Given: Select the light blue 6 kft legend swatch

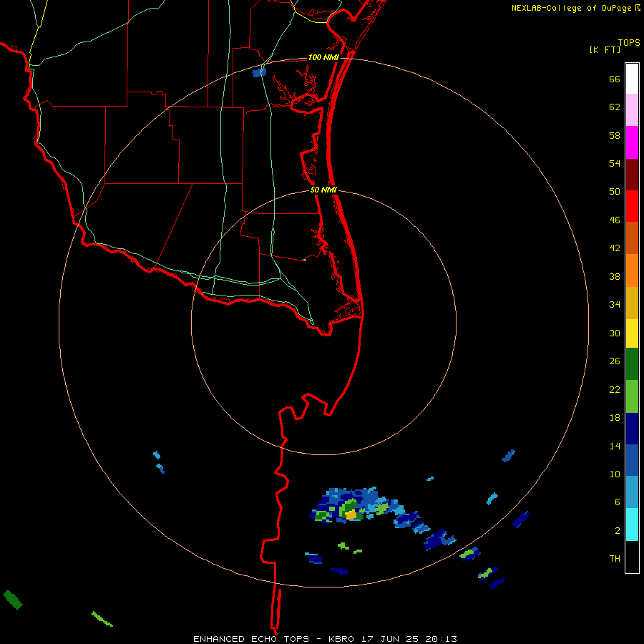Looking at the screenshot, I should pos(632,492).
